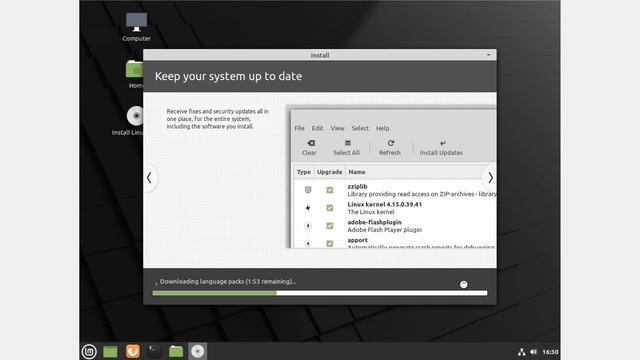Screen dimensions: 640x360
Task: Click the type icon for apport
Action: pos(308,244)
